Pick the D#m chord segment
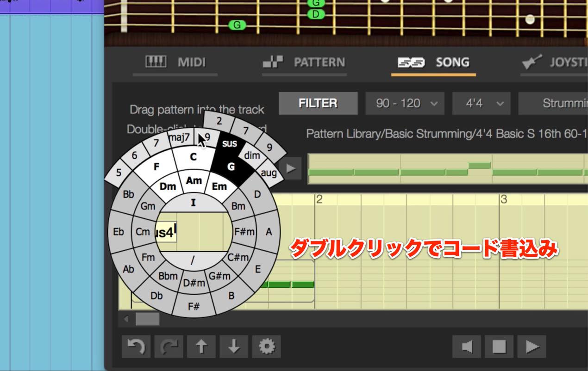The height and width of the screenshot is (371, 588). tap(194, 282)
